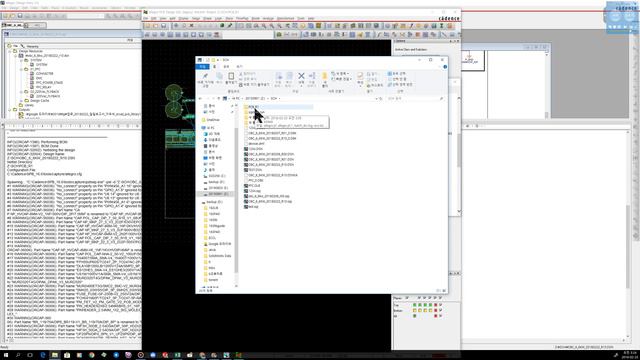The width and height of the screenshot is (640, 360).
Task: Click the Save icon in OrCAD Capture toolbar
Action: tap(20, 16)
